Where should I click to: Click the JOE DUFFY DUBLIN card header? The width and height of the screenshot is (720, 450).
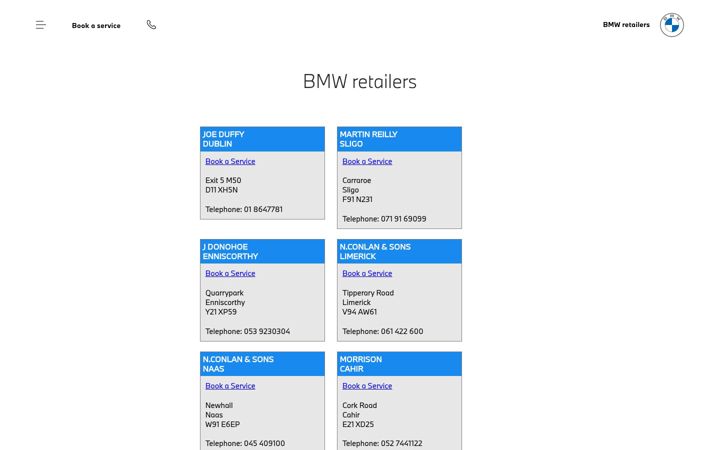click(x=262, y=139)
